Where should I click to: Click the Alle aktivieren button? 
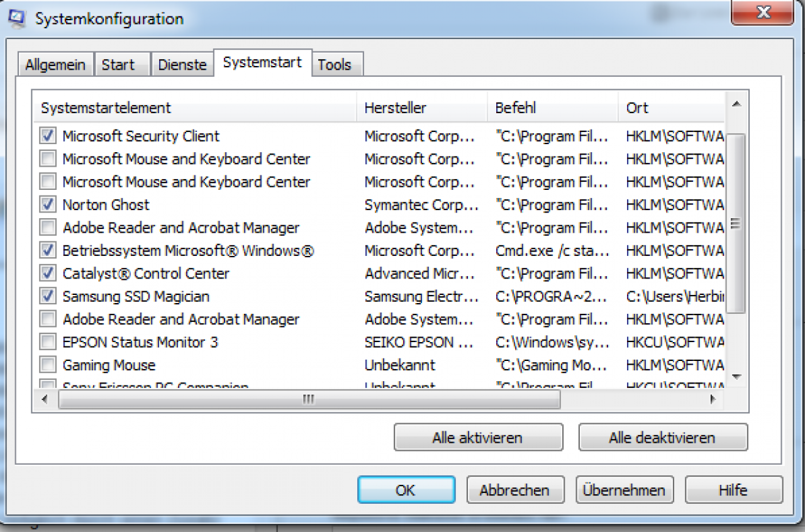tap(478, 438)
